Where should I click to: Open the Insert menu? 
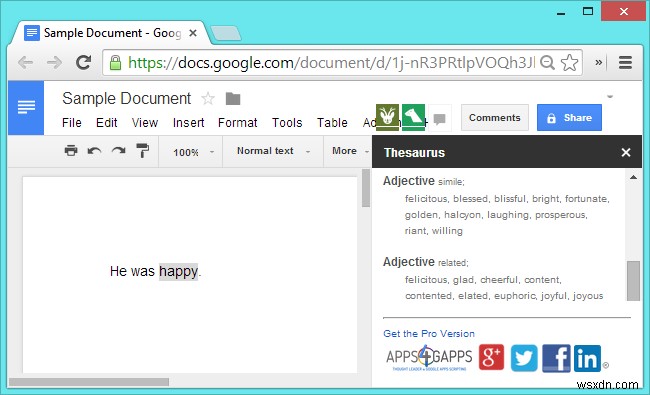click(x=188, y=123)
